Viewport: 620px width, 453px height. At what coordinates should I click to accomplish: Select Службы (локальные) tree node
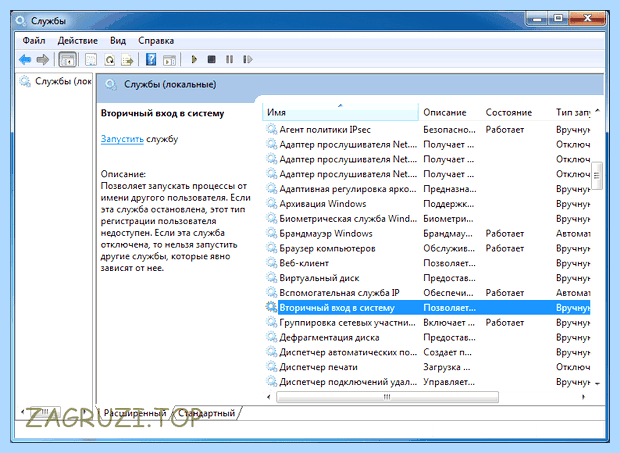point(56,81)
